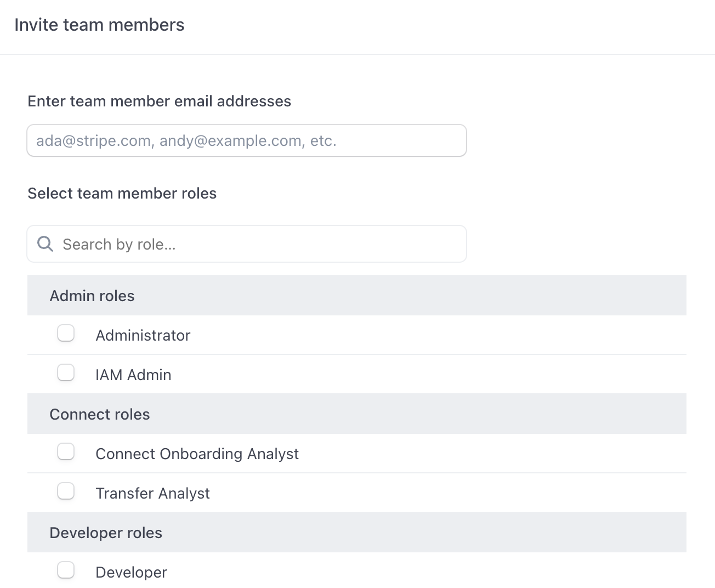Viewport: 715px width, 588px height.
Task: Check the IAM Admin checkbox
Action: tap(66, 372)
